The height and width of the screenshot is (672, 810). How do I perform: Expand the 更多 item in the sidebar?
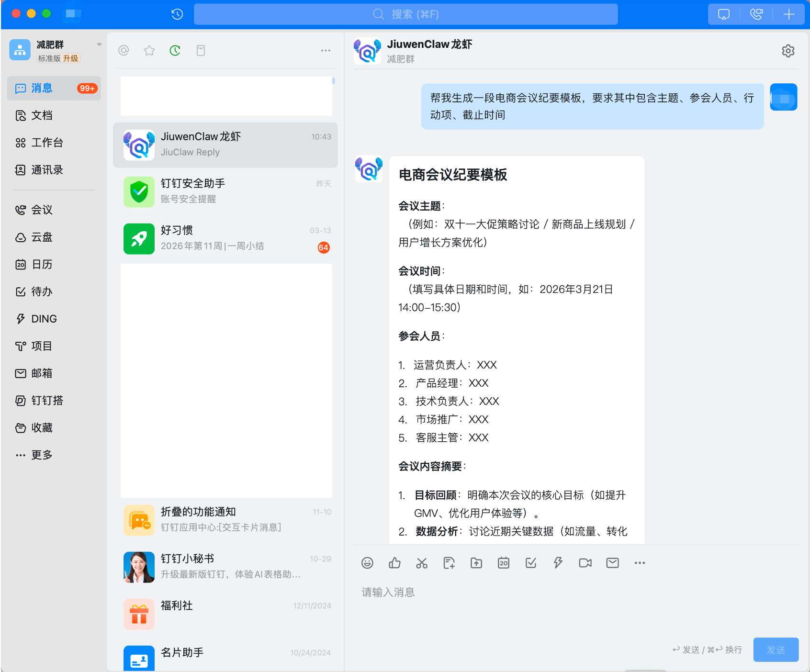pyautogui.click(x=42, y=454)
